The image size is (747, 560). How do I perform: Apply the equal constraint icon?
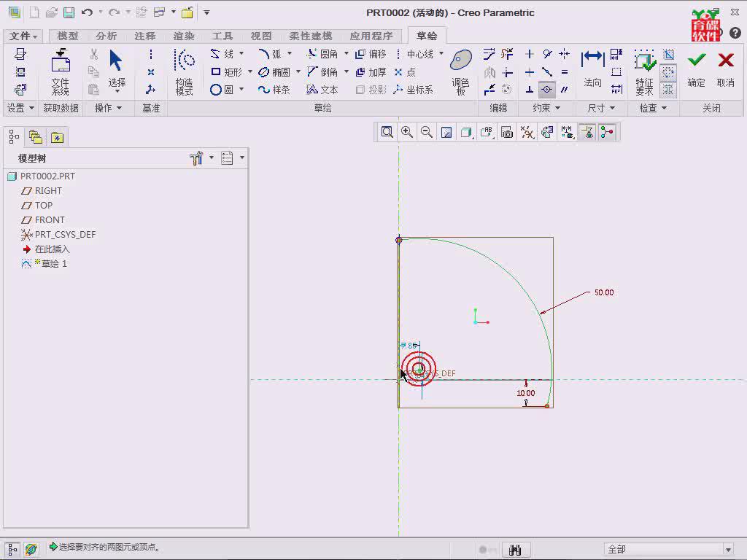565,72
